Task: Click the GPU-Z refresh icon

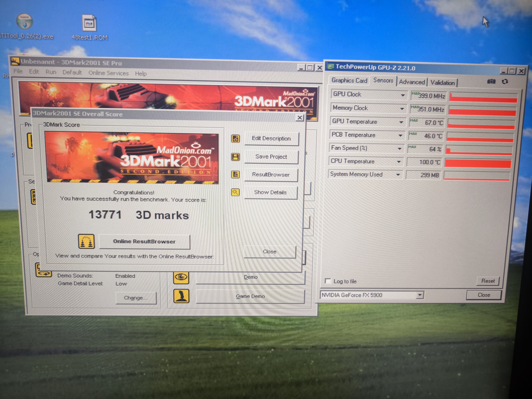Action: [x=505, y=82]
